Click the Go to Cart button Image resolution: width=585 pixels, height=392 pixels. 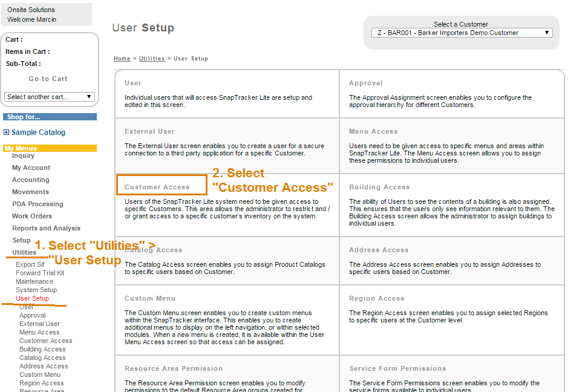click(x=48, y=79)
